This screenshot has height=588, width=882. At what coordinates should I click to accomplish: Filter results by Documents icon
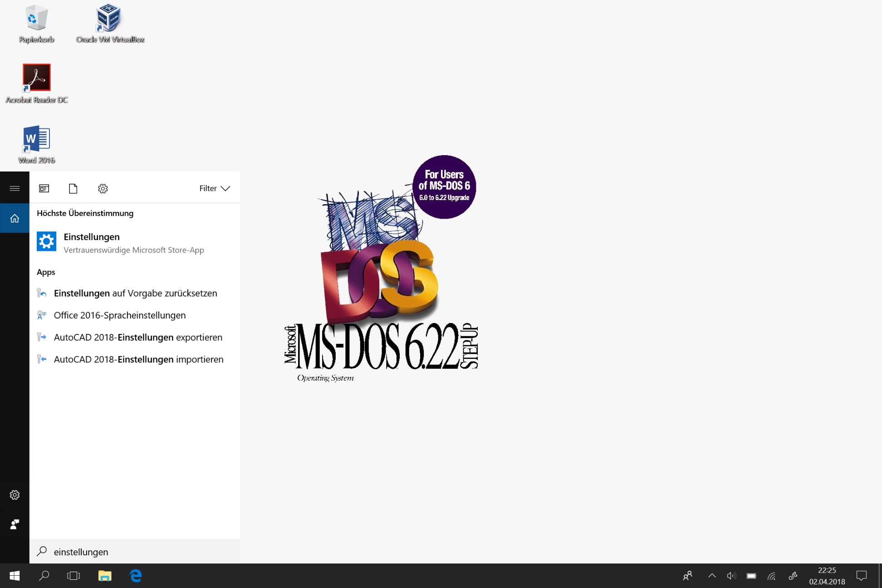pyautogui.click(x=73, y=188)
